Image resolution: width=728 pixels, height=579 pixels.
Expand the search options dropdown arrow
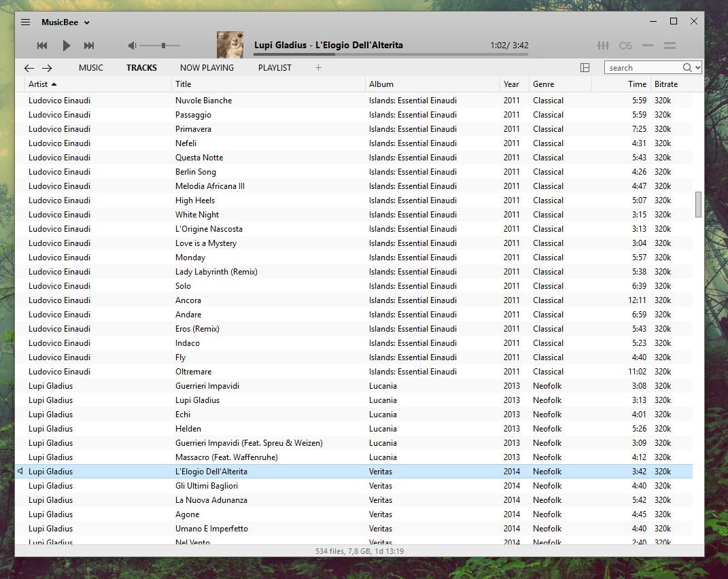pos(697,68)
